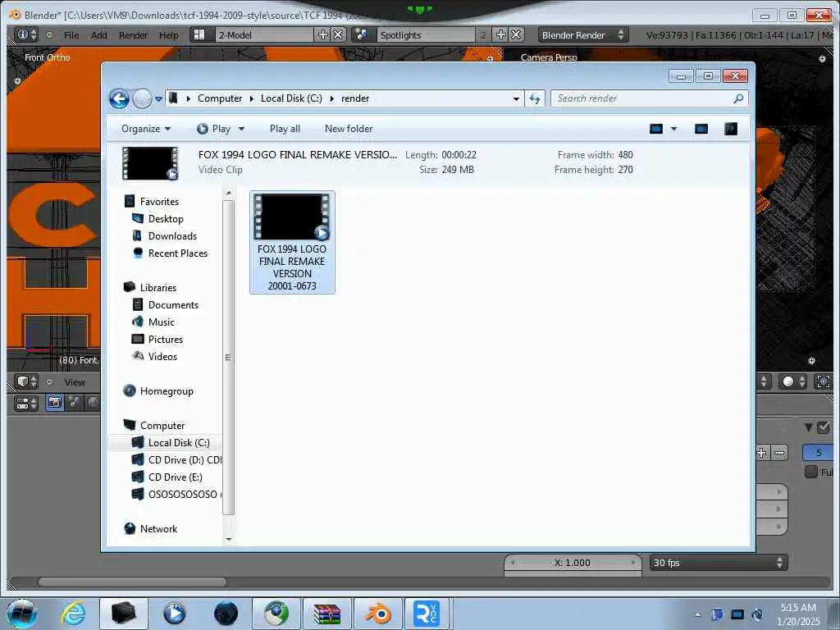This screenshot has height=630, width=840.
Task: Open Documents library
Action: (173, 305)
